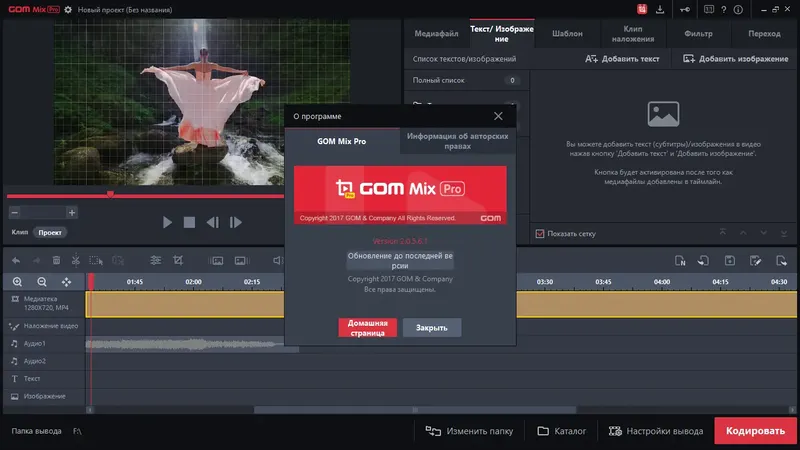Click the trash delete icon
Image resolution: width=800 pixels, height=450 pixels.
tap(56, 261)
